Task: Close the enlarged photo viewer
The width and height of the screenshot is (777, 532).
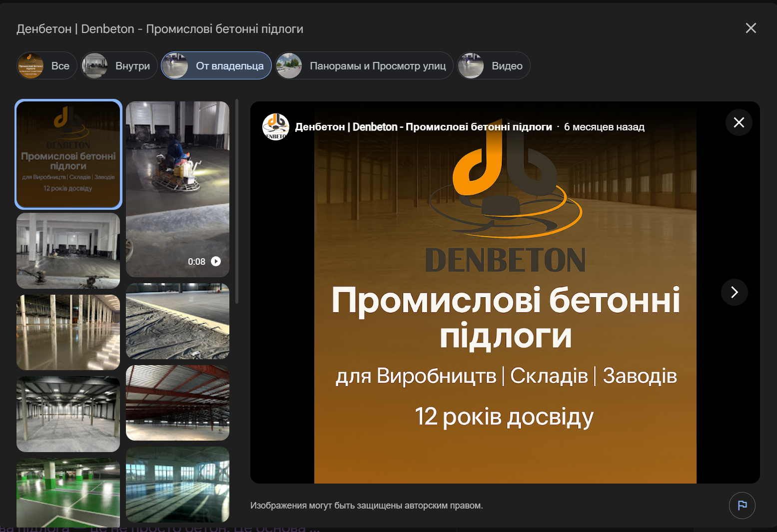Action: tap(739, 122)
